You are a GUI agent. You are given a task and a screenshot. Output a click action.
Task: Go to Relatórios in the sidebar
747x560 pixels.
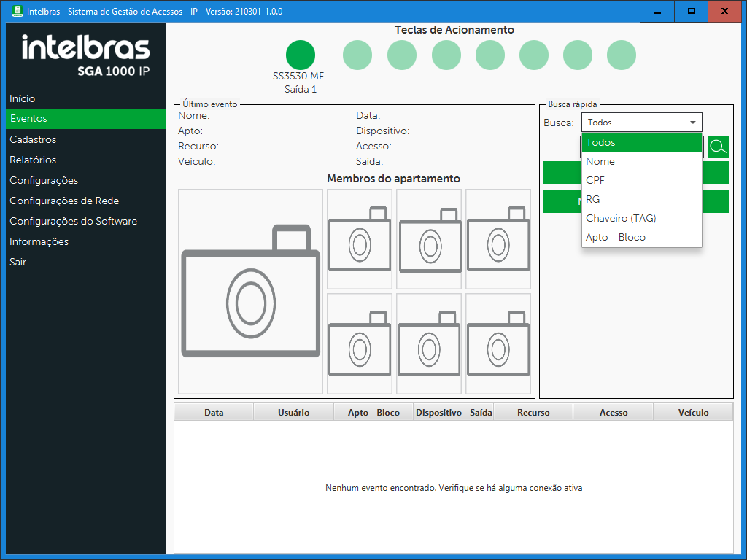[x=33, y=160]
